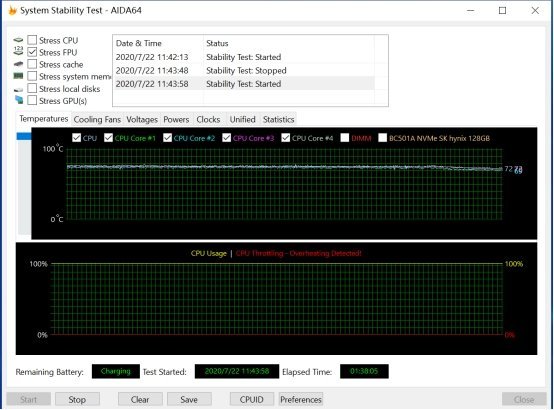Switch to the Cooling Fans tab
This screenshot has height=410, width=554.
pos(97,119)
